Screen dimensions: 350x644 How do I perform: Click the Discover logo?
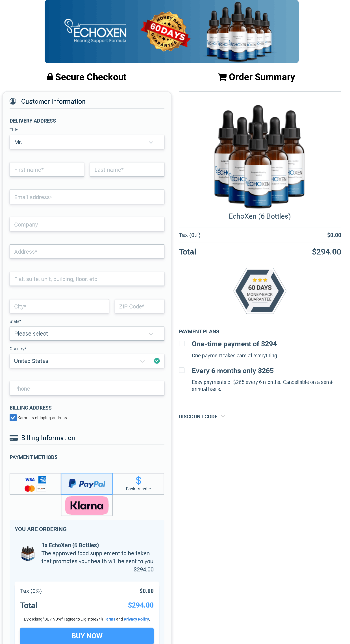tap(41, 488)
